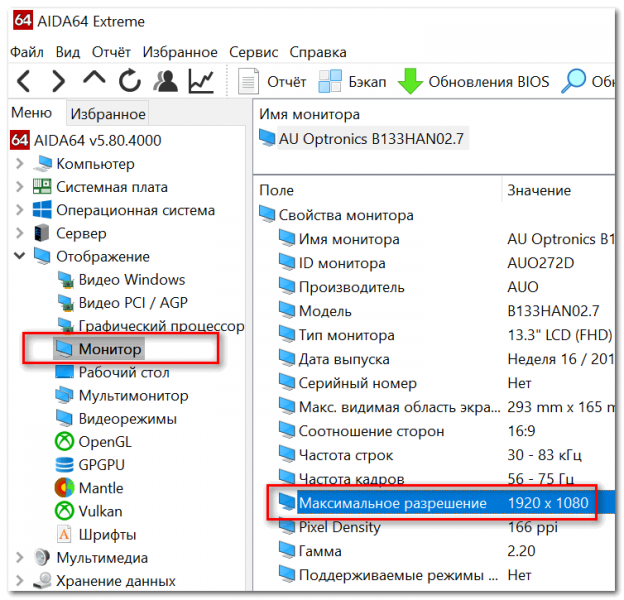Screen dimensions: 624x600
Task: Select the Дата выпуска row
Action: [x=446, y=359]
